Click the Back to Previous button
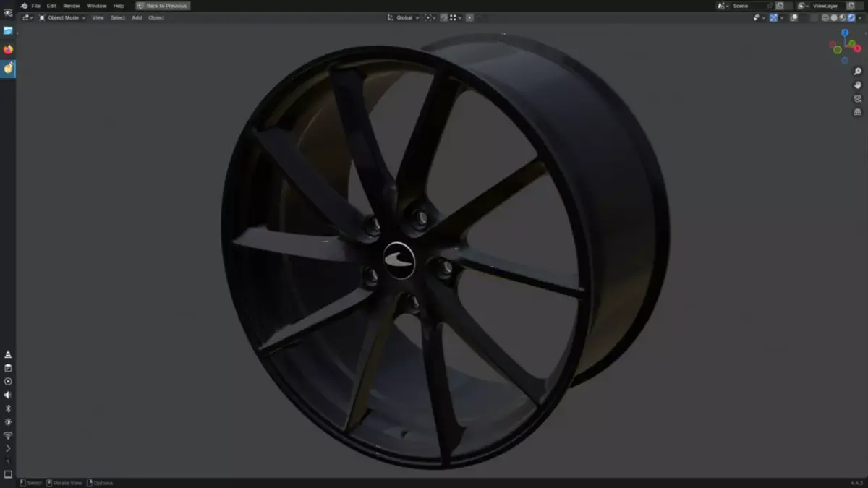 [163, 6]
